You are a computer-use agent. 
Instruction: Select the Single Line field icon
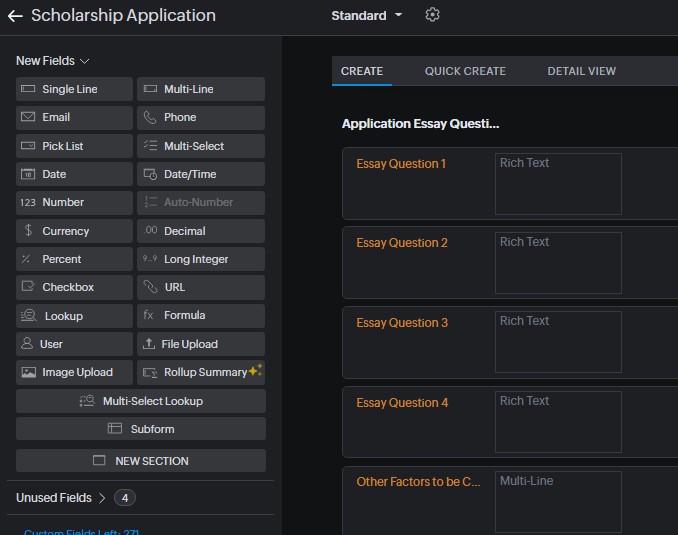(x=28, y=89)
